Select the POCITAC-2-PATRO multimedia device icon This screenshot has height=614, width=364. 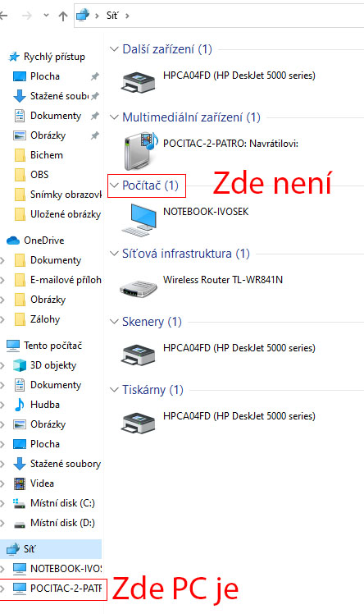click(140, 151)
